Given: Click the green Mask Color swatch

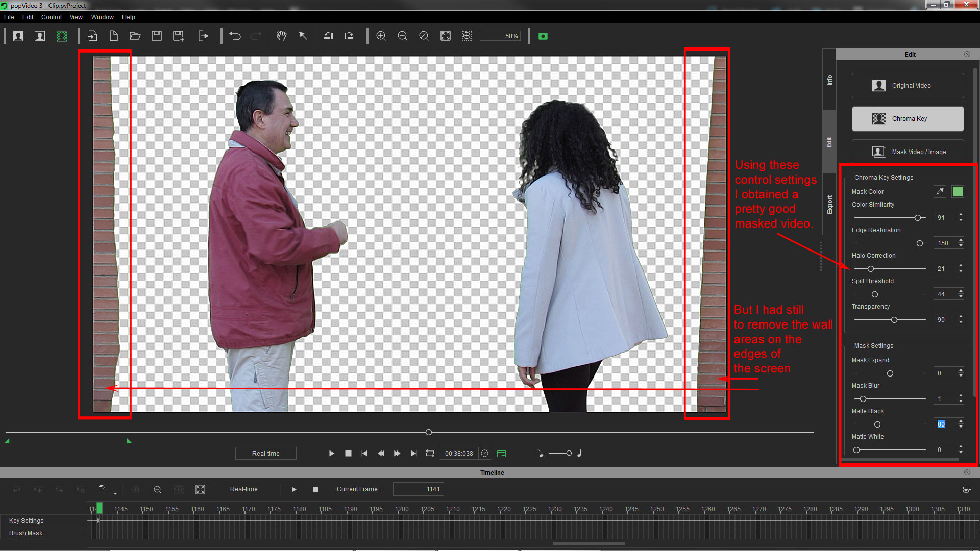Looking at the screenshot, I should pyautogui.click(x=958, y=192).
